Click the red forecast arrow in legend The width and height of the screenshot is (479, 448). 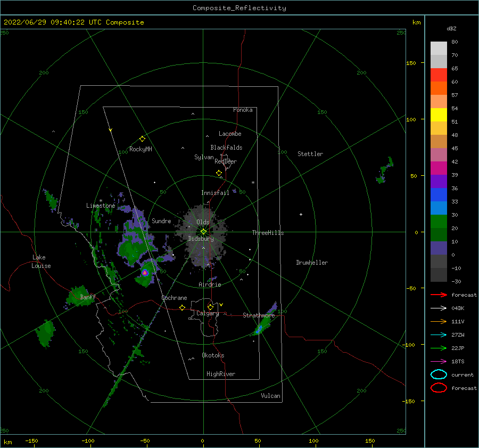[439, 295]
